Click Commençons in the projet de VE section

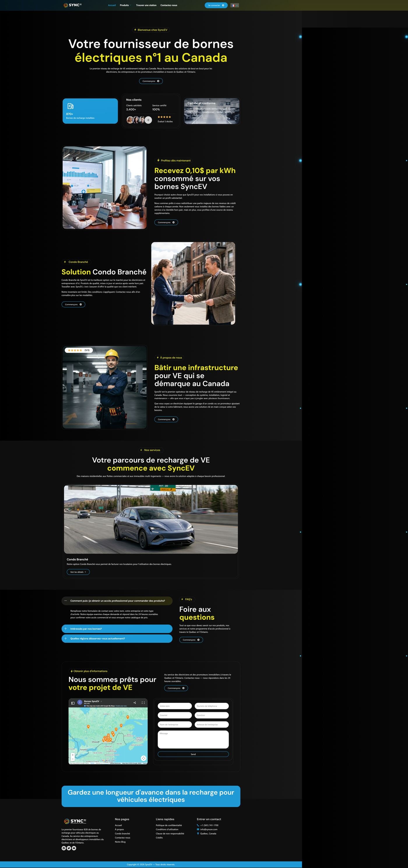[x=176, y=688]
